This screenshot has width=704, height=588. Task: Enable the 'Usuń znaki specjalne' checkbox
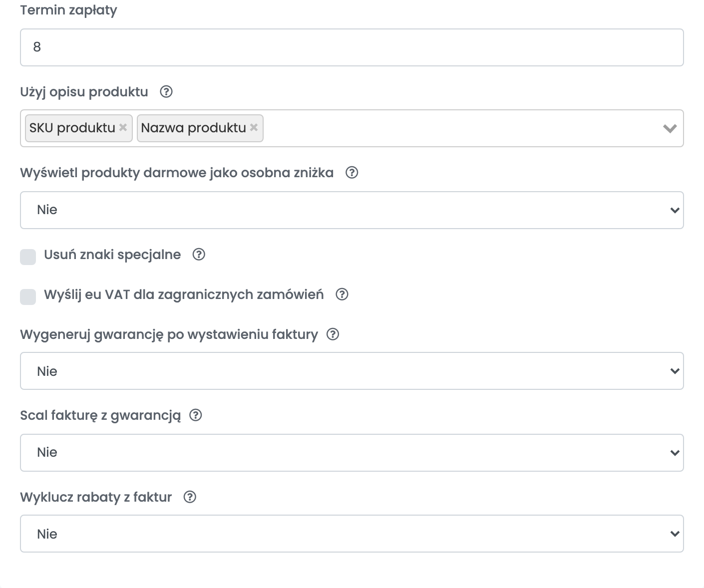tap(28, 257)
